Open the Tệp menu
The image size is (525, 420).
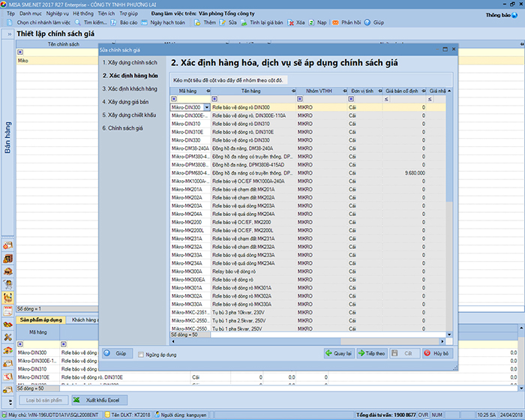(x=10, y=13)
